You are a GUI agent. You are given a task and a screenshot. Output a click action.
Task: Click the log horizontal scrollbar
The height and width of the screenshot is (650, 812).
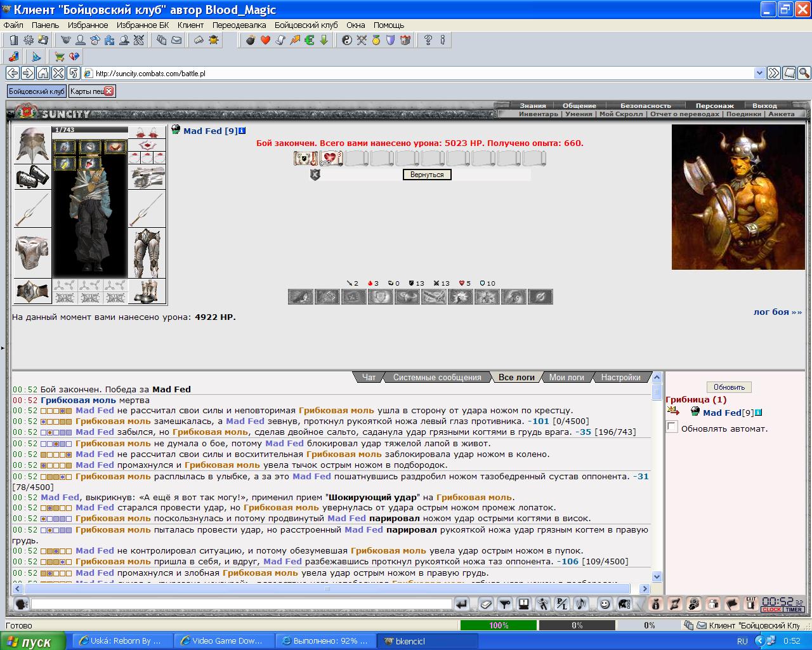point(327,588)
